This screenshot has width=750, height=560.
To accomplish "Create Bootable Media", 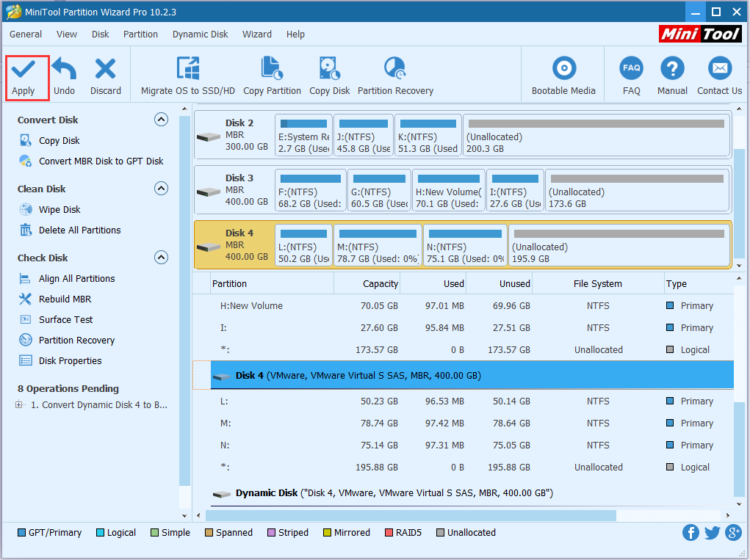I will pos(563,78).
